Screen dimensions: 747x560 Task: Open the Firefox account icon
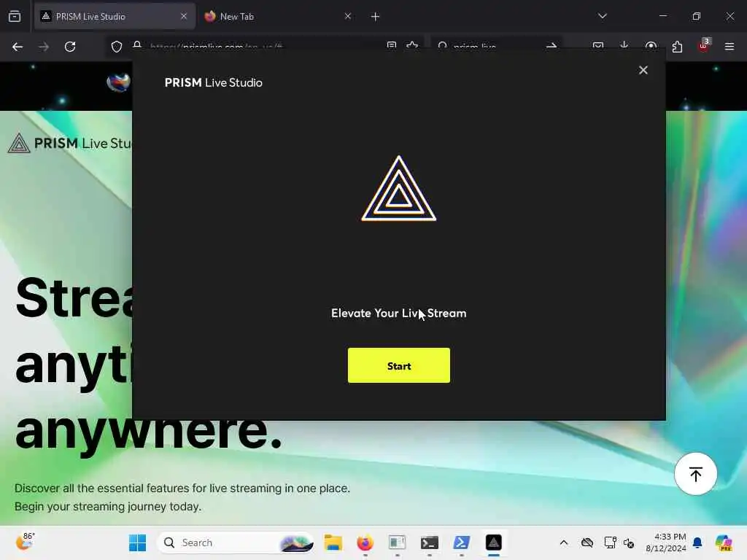(x=651, y=46)
